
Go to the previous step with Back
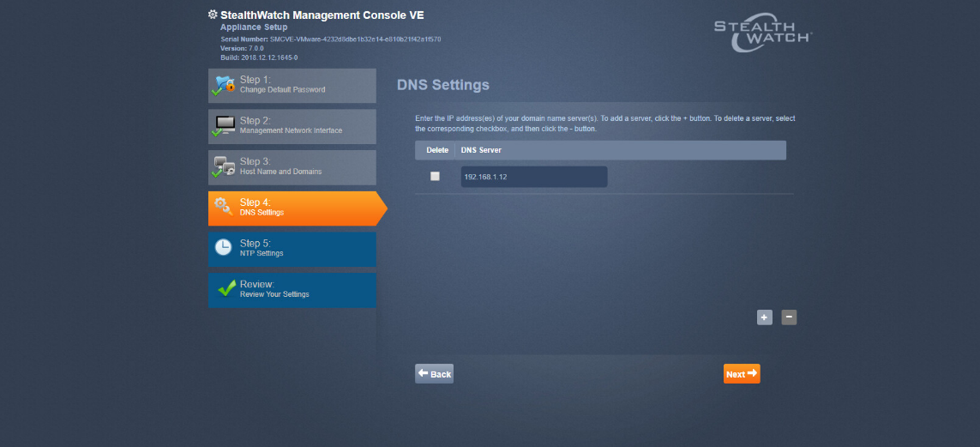point(434,374)
